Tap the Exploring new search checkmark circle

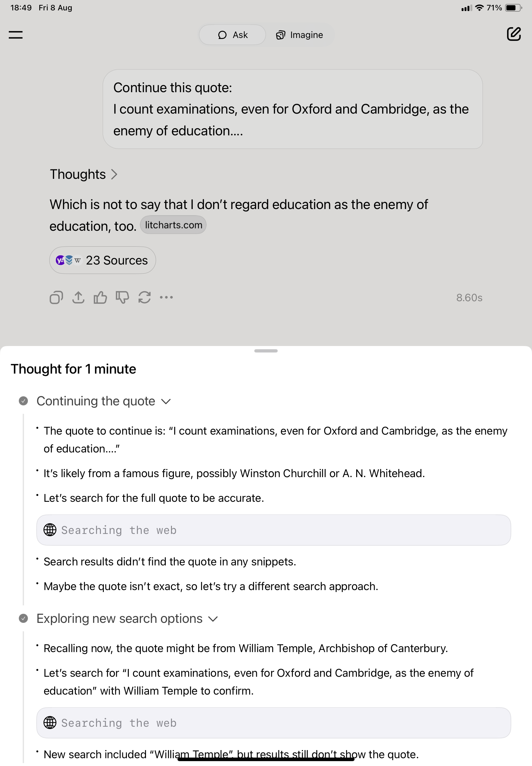click(23, 619)
